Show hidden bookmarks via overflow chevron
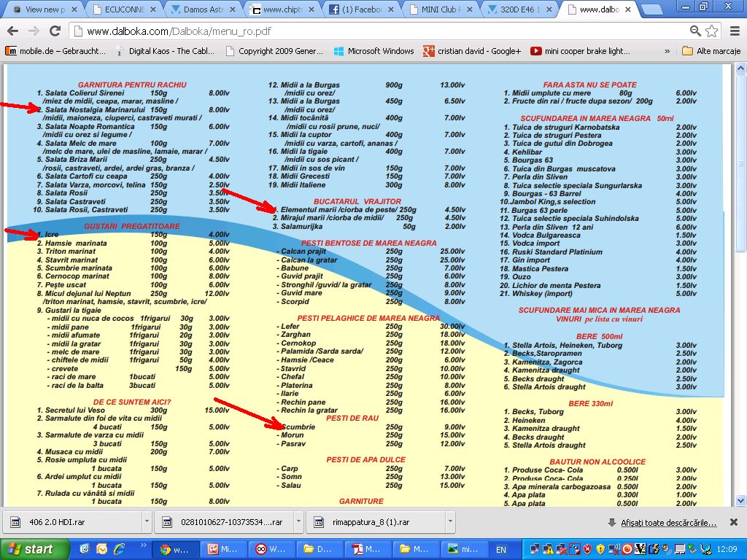This screenshot has height=560, width=747. [x=667, y=51]
